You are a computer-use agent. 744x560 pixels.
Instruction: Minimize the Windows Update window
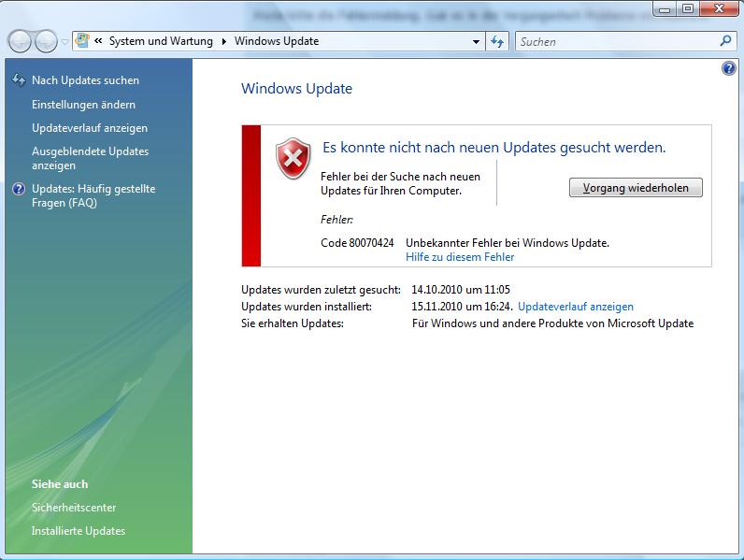tap(665, 9)
